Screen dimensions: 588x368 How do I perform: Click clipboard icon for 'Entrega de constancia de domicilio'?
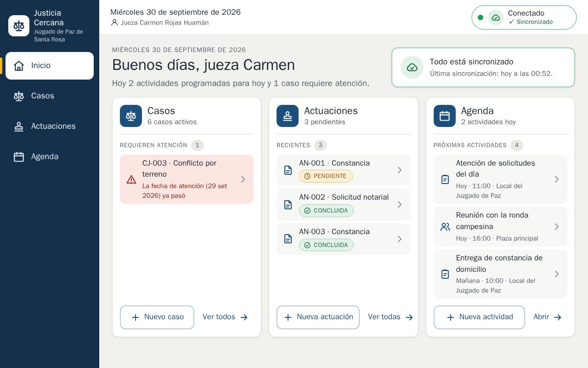click(445, 274)
